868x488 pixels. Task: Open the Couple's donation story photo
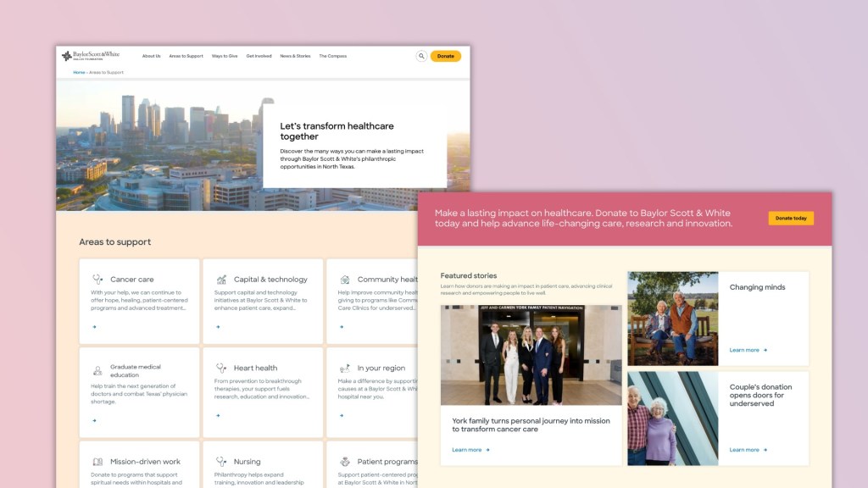coord(672,418)
